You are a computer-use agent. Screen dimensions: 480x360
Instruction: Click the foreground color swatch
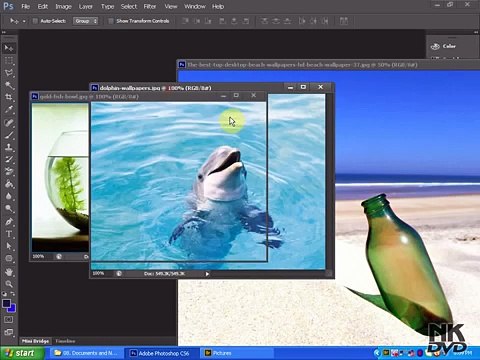point(6,304)
